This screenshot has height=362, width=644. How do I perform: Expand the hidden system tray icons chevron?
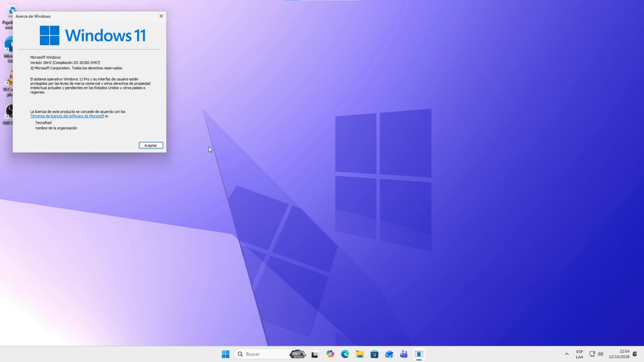[567, 354]
